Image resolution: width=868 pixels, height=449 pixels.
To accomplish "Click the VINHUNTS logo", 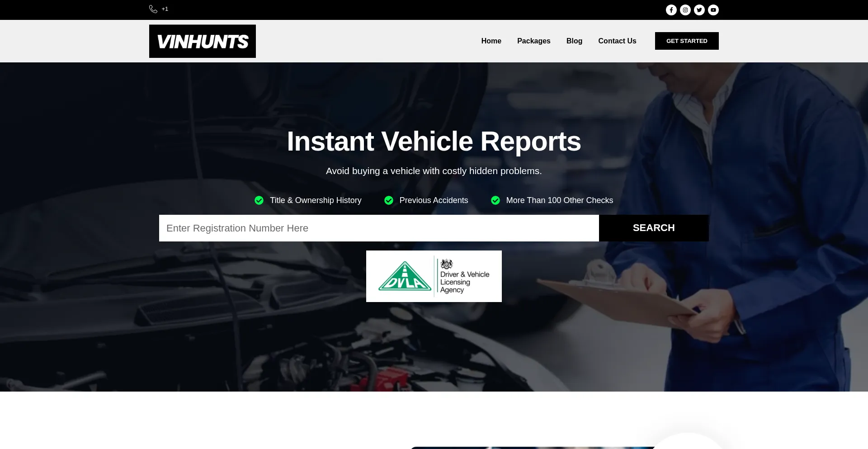I will point(202,41).
